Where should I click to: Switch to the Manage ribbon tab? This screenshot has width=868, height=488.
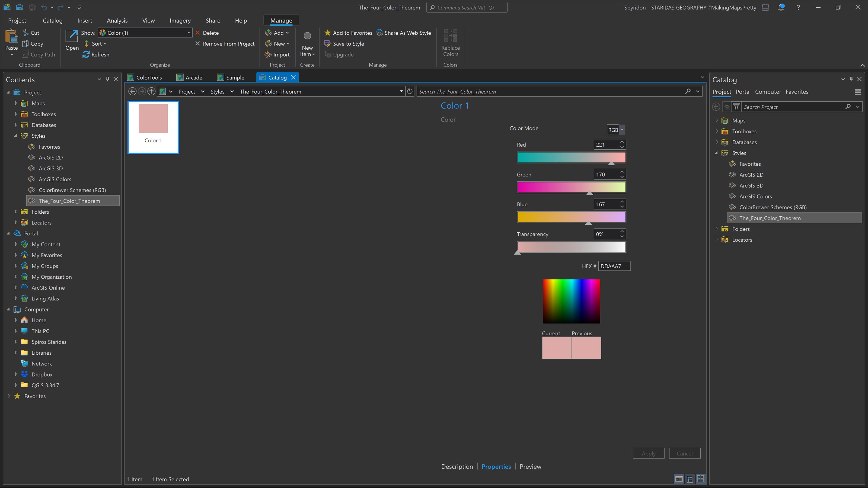coord(281,20)
